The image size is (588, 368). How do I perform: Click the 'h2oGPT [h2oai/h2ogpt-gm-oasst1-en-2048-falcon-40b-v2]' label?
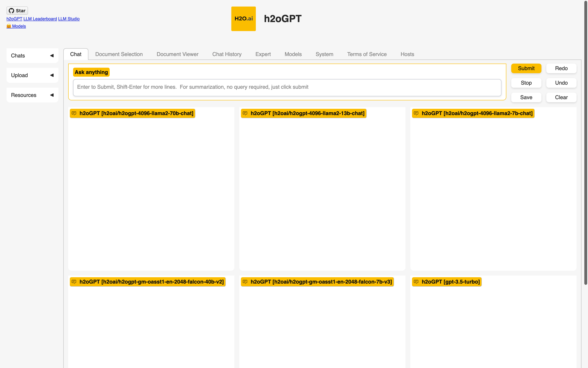(x=148, y=282)
